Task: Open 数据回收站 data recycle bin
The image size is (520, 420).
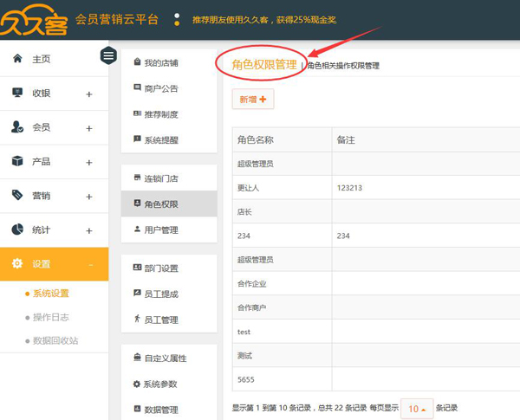Action: tap(55, 340)
